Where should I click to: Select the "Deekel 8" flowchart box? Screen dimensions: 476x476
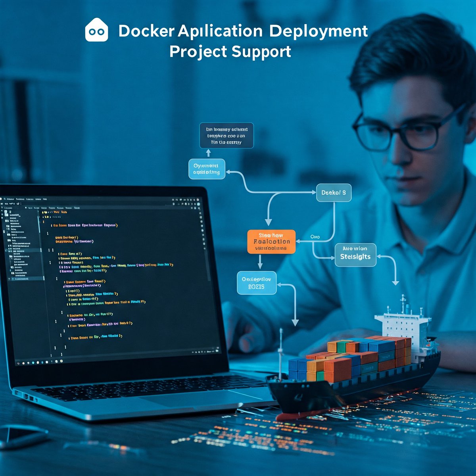334,193
